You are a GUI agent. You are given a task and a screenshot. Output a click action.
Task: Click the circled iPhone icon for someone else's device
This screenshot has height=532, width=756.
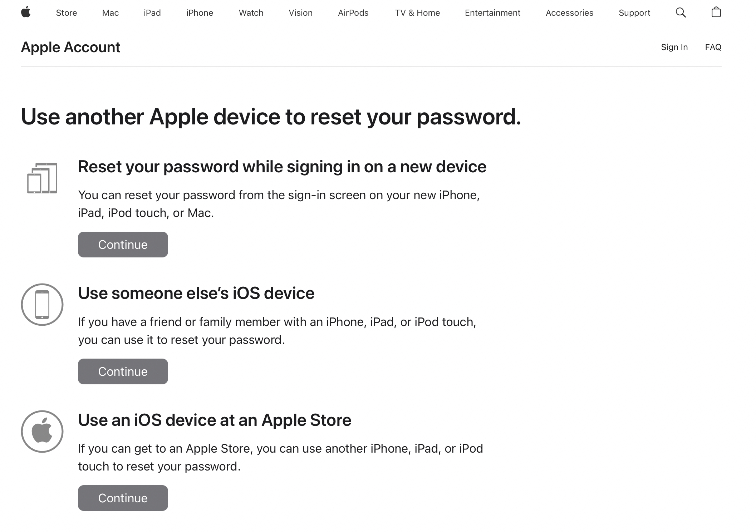point(42,305)
